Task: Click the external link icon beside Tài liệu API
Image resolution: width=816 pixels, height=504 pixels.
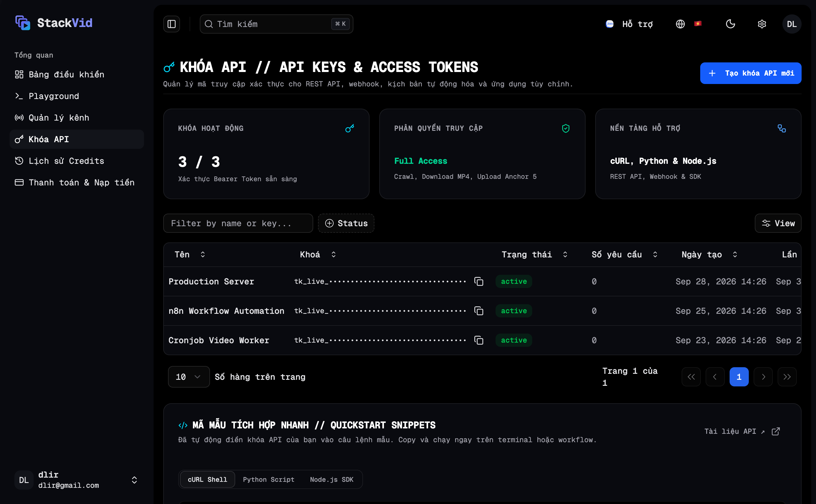Action: (776, 431)
